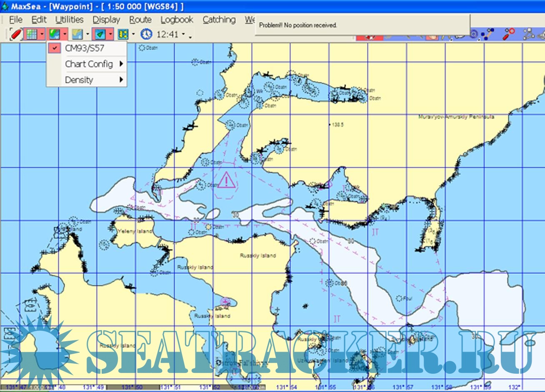Toggle the grid display toolbar icon
The image size is (545, 392).
click(x=32, y=34)
